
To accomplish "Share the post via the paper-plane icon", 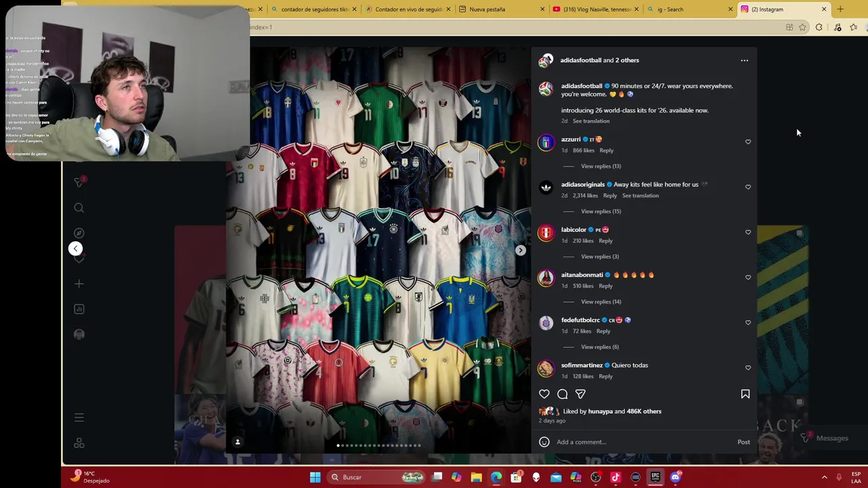I will click(580, 394).
